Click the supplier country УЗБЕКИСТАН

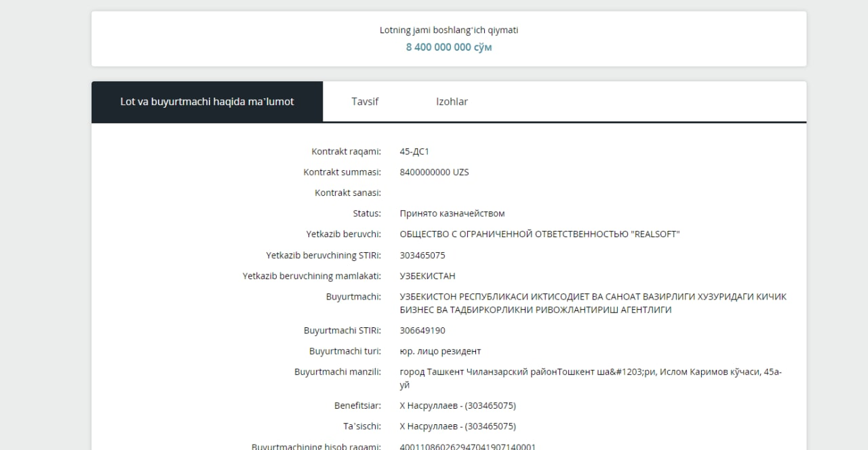(427, 276)
